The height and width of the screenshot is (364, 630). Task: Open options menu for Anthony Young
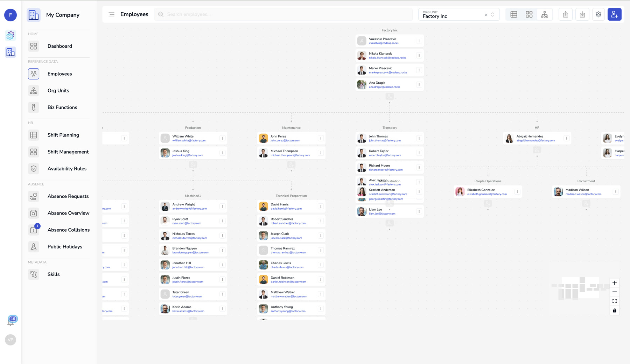click(x=321, y=309)
